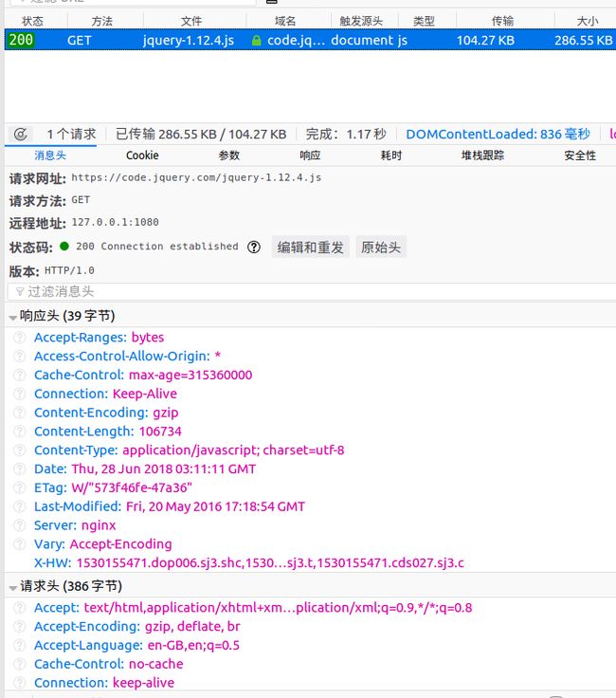Image resolution: width=616 pixels, height=698 pixels.
Task: Open help for Access-Control-Allow-Origin header
Action: pyautogui.click(x=20, y=357)
